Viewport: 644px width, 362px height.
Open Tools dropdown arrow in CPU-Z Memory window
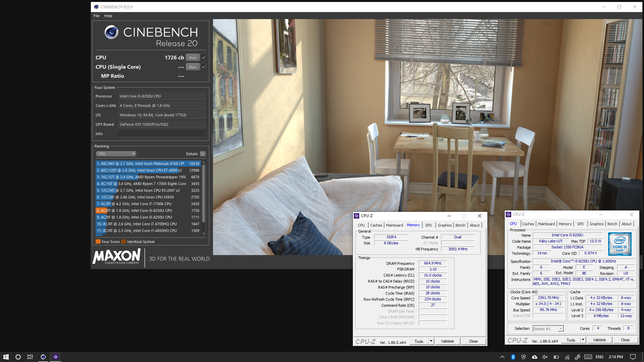click(431, 341)
